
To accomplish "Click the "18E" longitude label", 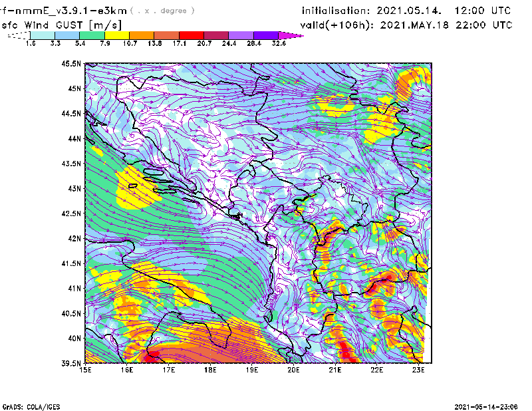I will (210, 370).
